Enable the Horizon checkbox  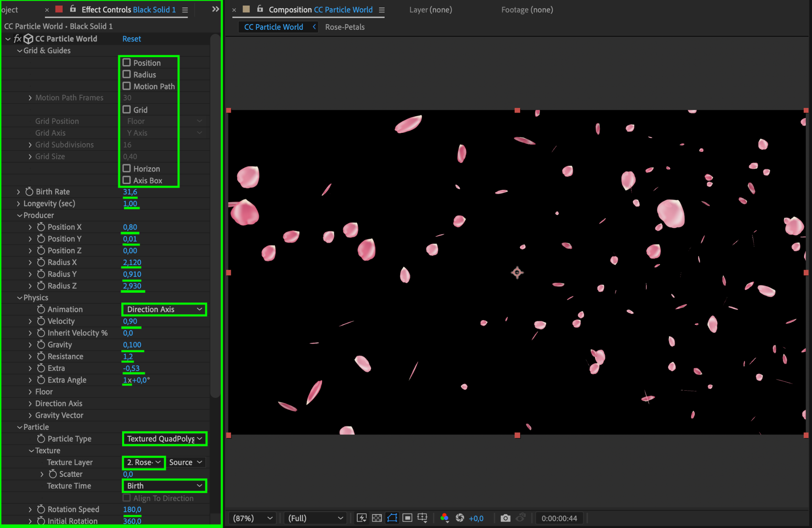pos(127,169)
